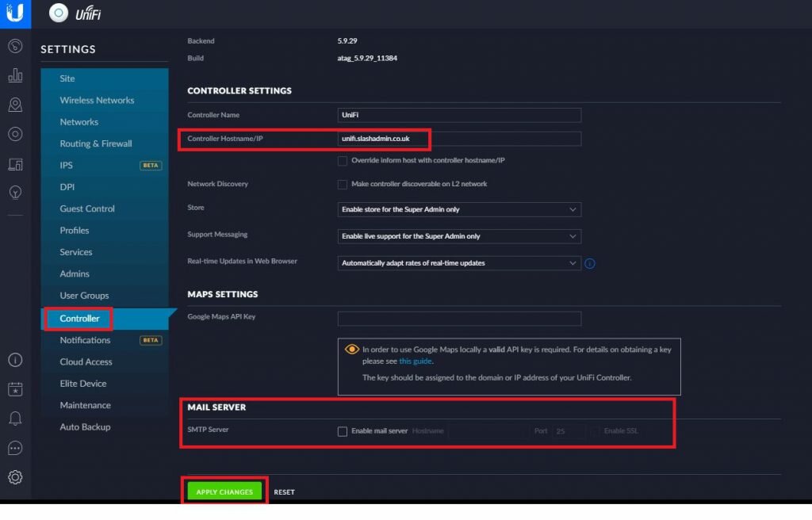
Task: Open the live chat bubble icon
Action: 15,448
